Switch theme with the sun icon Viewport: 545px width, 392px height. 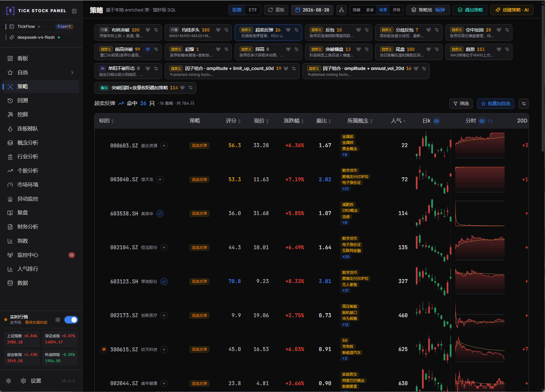coord(9,381)
